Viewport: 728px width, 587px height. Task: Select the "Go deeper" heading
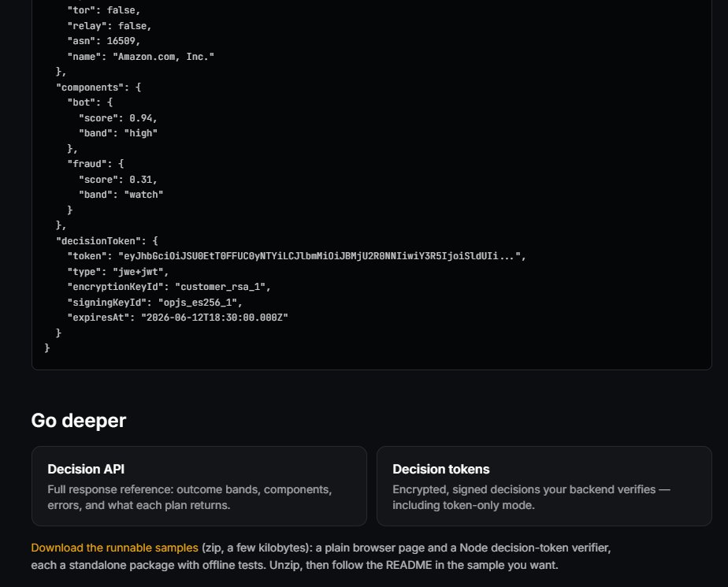(79, 420)
